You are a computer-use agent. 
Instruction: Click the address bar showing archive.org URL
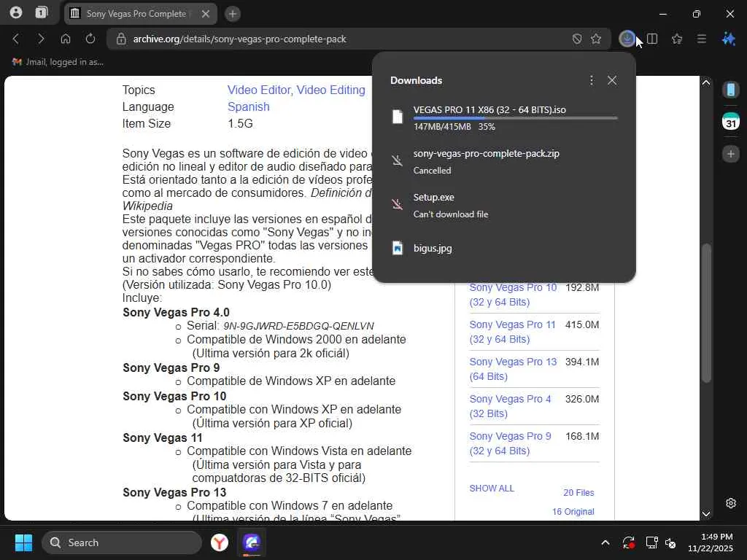358,39
